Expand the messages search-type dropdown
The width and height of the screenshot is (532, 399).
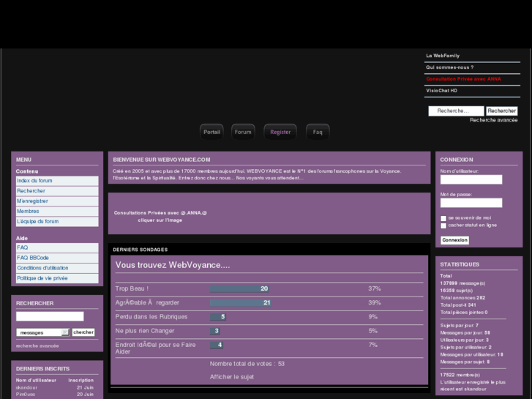coord(43,332)
